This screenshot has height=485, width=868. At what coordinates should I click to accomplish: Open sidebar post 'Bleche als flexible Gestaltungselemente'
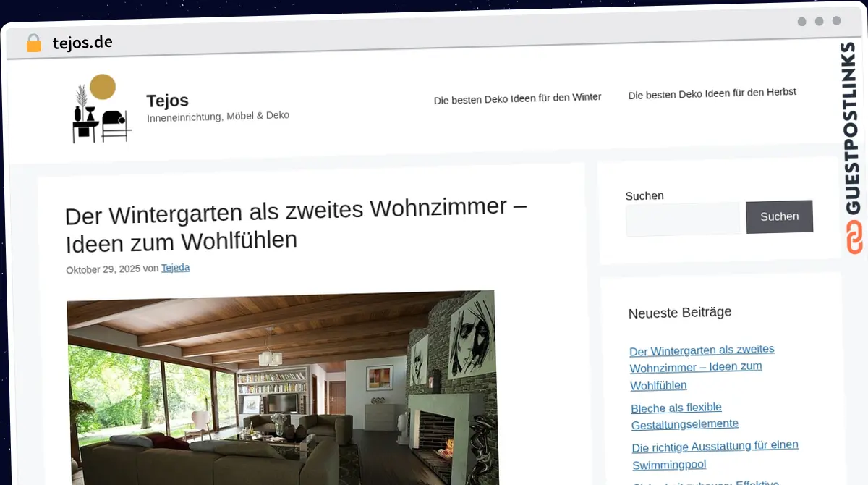[684, 416]
